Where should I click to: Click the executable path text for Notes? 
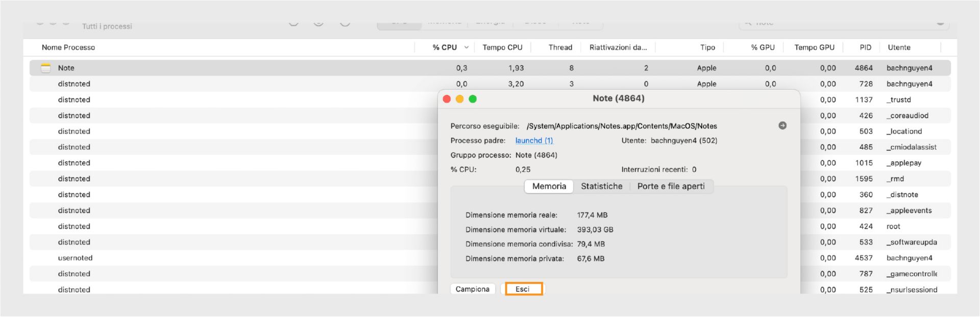coord(622,126)
